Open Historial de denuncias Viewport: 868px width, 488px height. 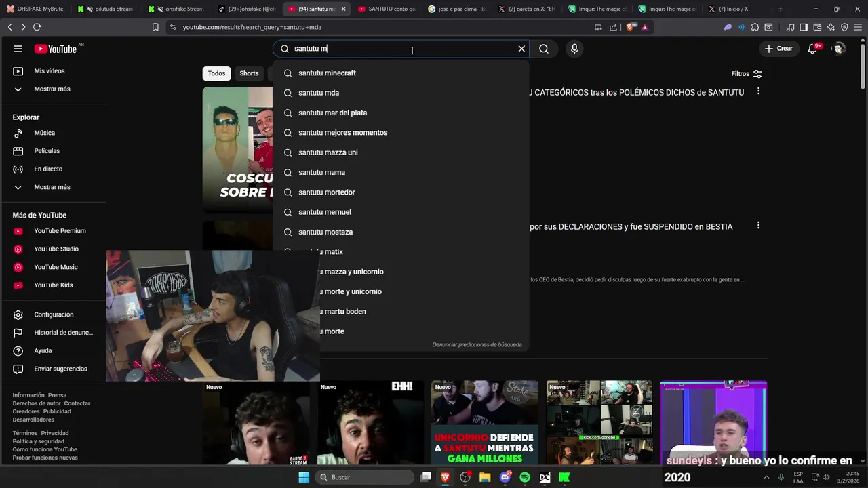[x=53, y=333]
